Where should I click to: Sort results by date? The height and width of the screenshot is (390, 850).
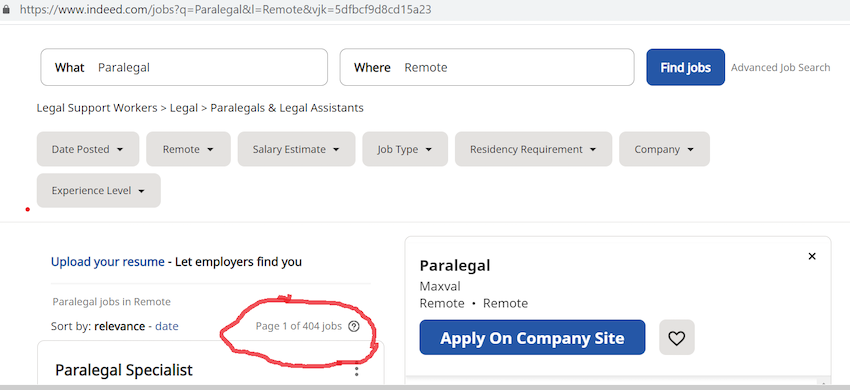coord(166,326)
